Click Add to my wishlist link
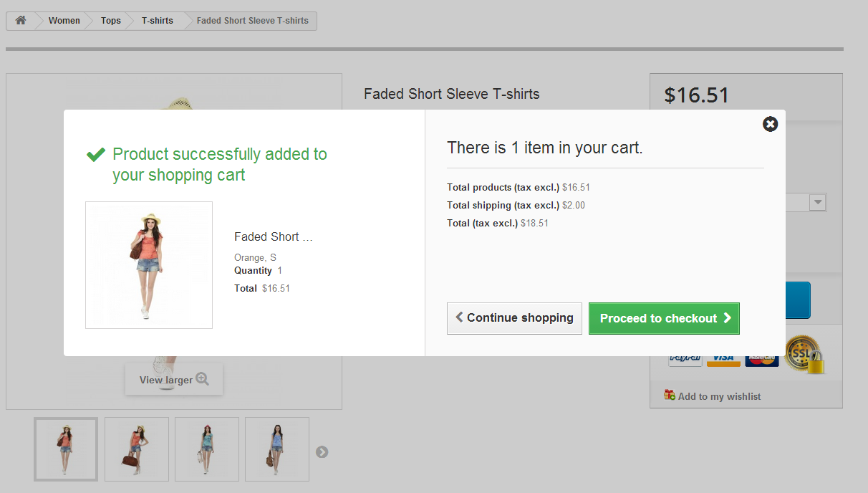The image size is (868, 493). [719, 396]
